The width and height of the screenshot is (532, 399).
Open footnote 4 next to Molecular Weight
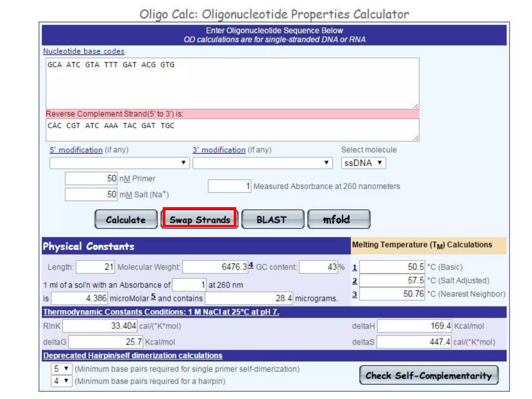tap(251, 265)
